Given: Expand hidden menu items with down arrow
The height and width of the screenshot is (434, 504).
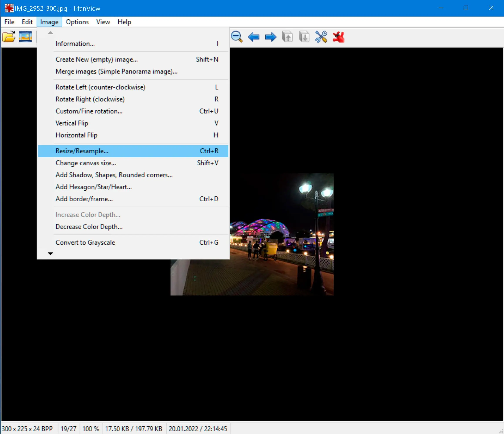Looking at the screenshot, I should [50, 254].
